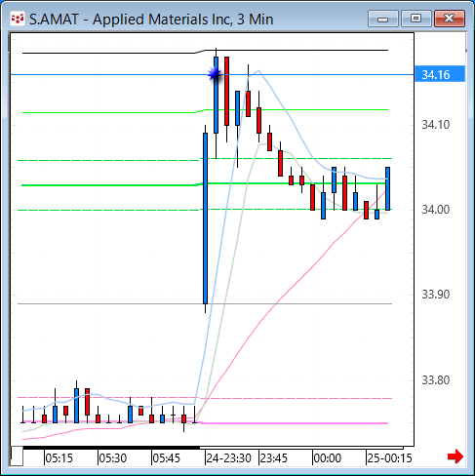Select the 34.16 price label
475x476 pixels.
440,74
